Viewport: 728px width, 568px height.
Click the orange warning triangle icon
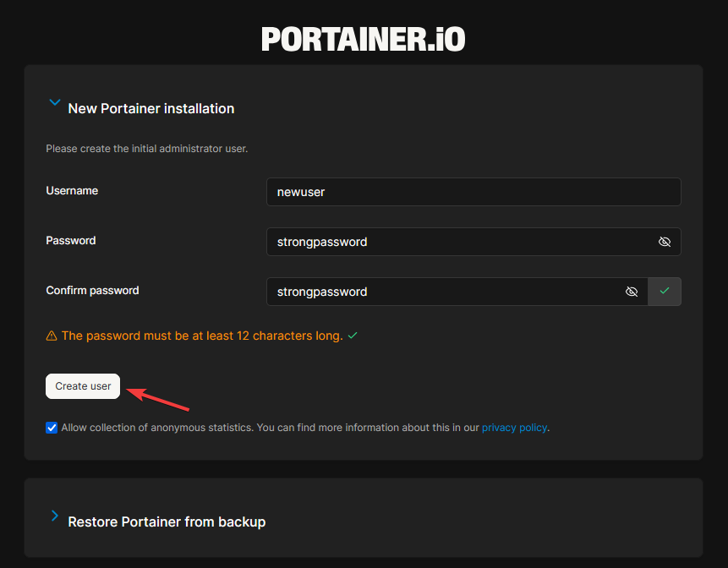coord(52,336)
